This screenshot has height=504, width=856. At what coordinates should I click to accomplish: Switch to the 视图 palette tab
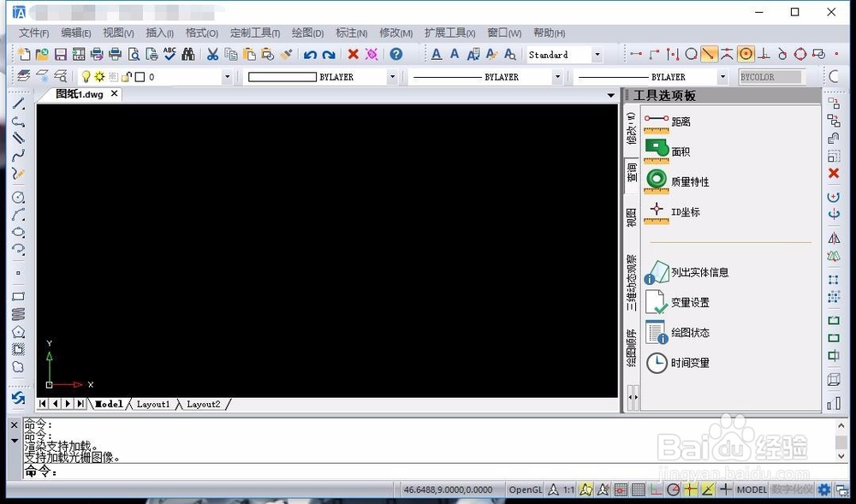pos(632,217)
